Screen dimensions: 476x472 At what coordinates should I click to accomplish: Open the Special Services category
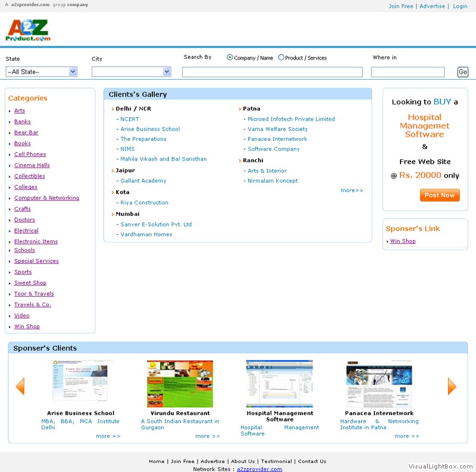[36, 261]
